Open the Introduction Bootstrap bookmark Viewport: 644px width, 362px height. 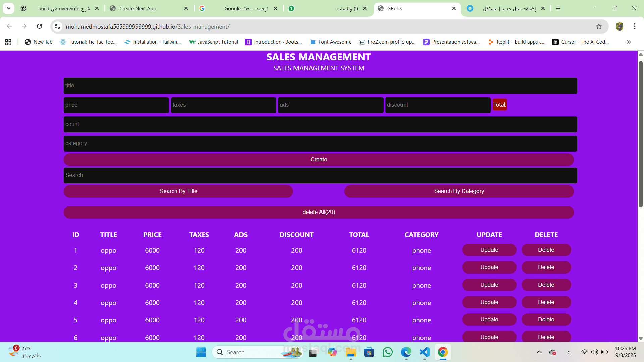274,42
